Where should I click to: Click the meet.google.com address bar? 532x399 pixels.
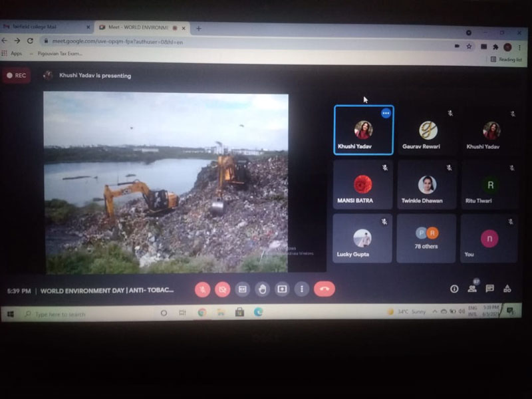pos(199,41)
